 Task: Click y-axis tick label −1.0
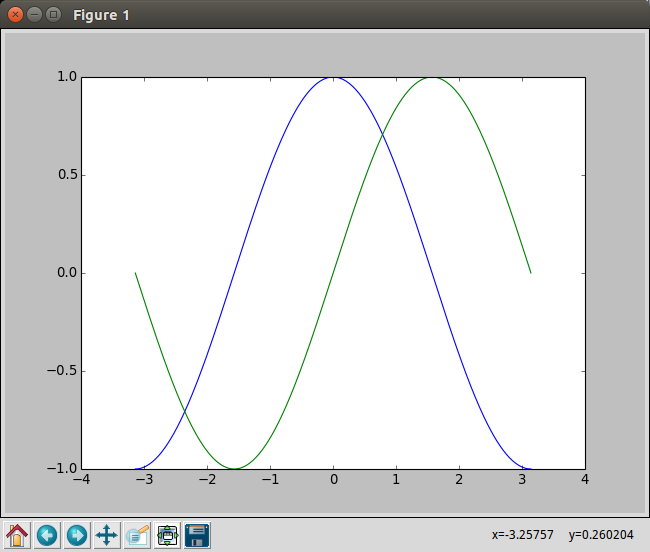coord(62,469)
